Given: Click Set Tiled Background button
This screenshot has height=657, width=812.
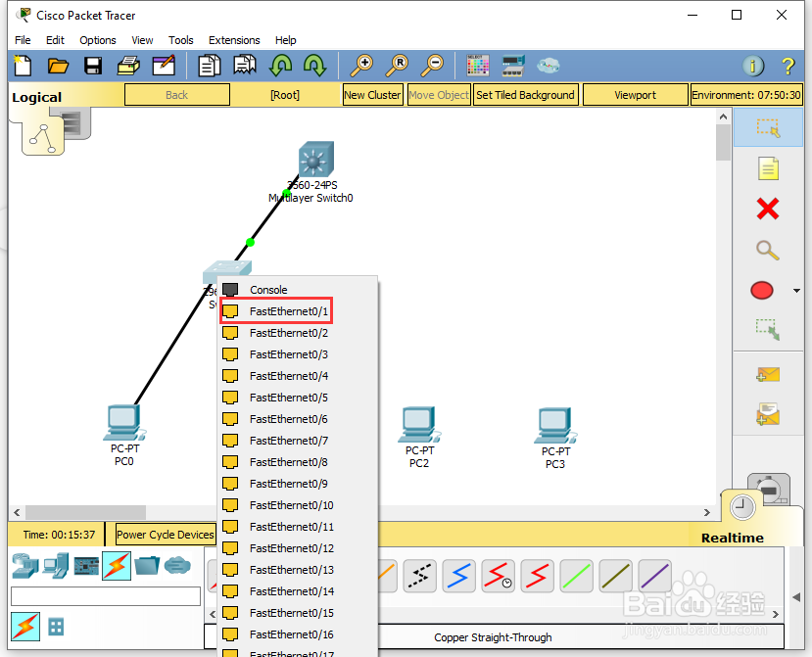Looking at the screenshot, I should pos(525,95).
